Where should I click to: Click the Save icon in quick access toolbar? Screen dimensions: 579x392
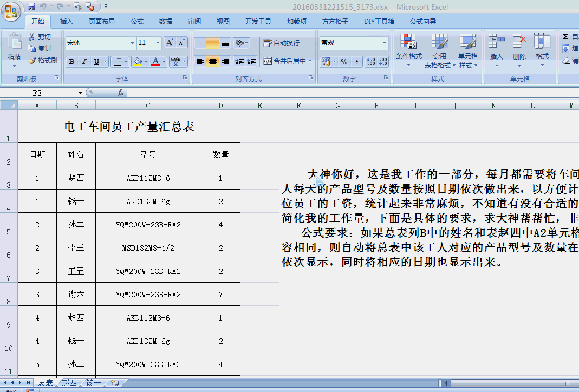coord(31,6)
